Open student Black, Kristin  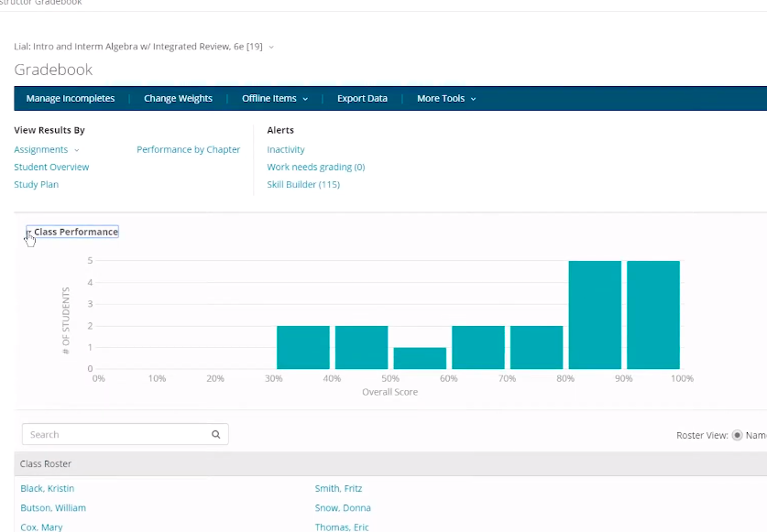click(x=48, y=488)
